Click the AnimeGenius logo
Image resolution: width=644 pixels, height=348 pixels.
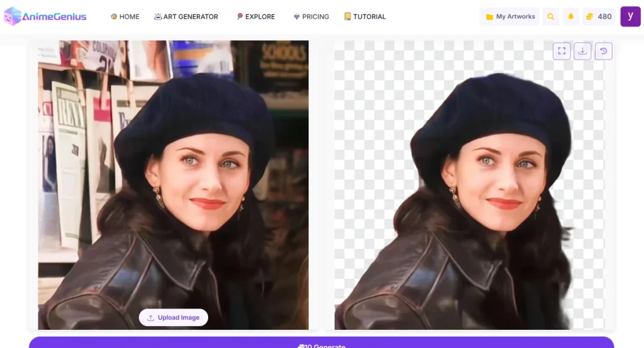tap(13, 16)
